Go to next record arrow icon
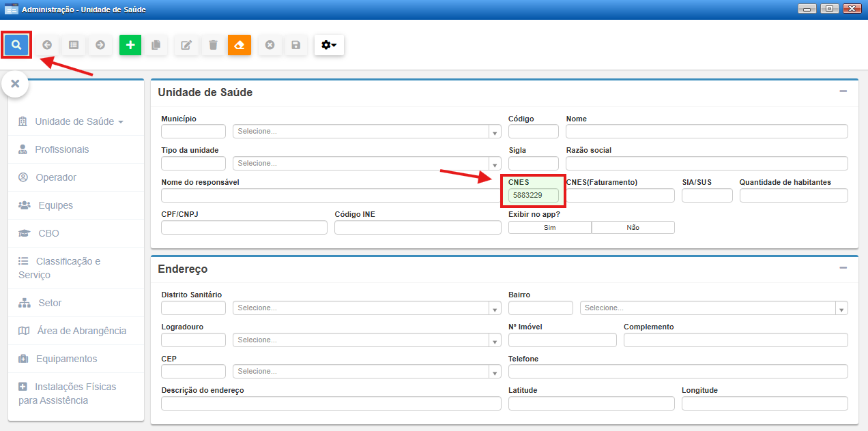 tap(100, 45)
